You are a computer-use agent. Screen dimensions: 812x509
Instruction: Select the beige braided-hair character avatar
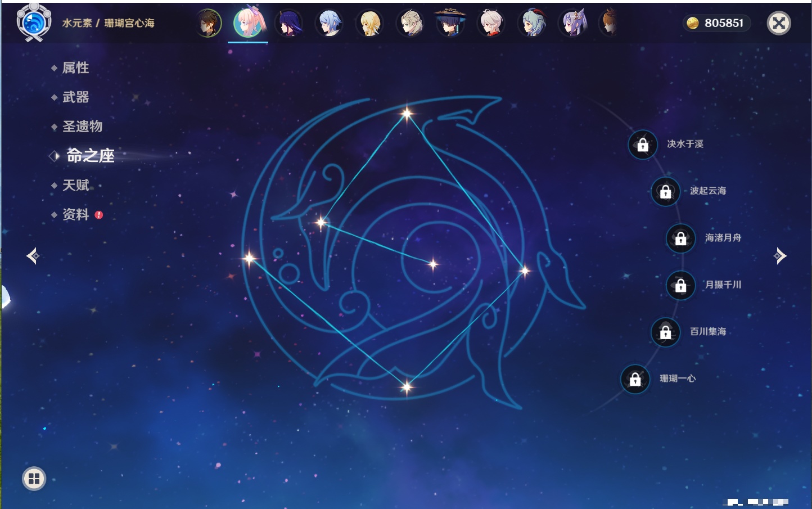[x=410, y=23]
